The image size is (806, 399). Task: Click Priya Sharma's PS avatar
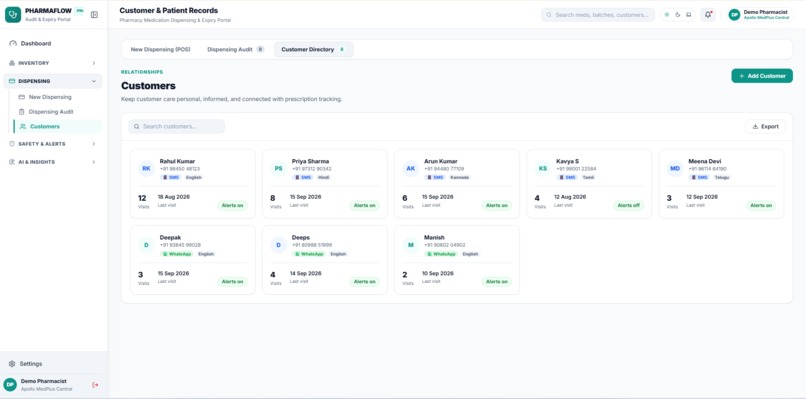tap(279, 168)
